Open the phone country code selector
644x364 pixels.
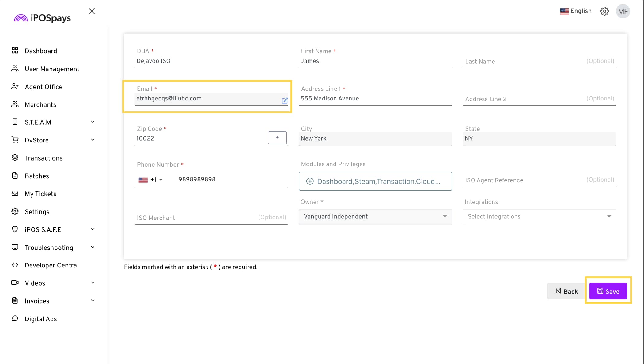(x=150, y=180)
